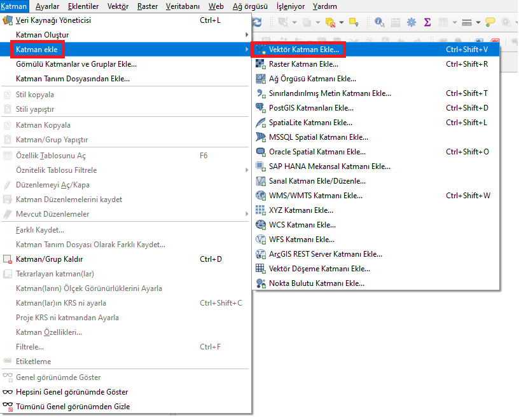Choose XYZ Katmanı Ekle grid icon
The height and width of the screenshot is (420, 519).
261,210
